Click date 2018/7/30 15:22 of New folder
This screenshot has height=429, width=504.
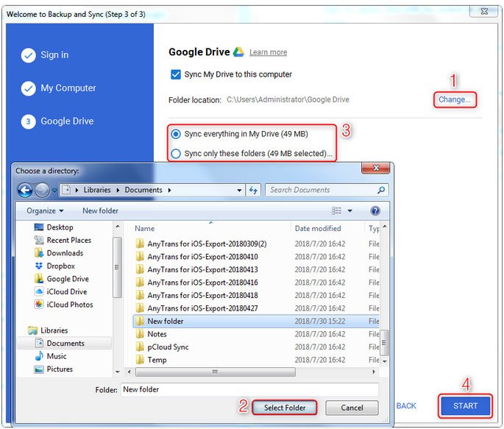point(320,321)
